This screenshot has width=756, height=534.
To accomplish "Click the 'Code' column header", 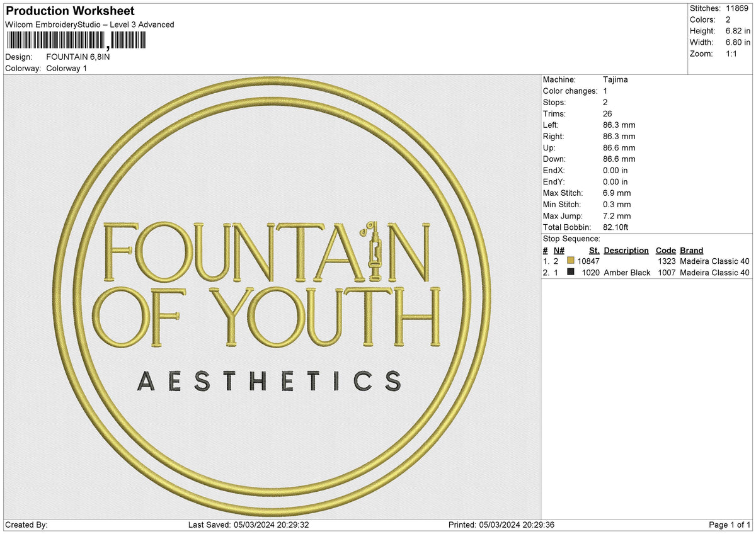I will (x=665, y=250).
